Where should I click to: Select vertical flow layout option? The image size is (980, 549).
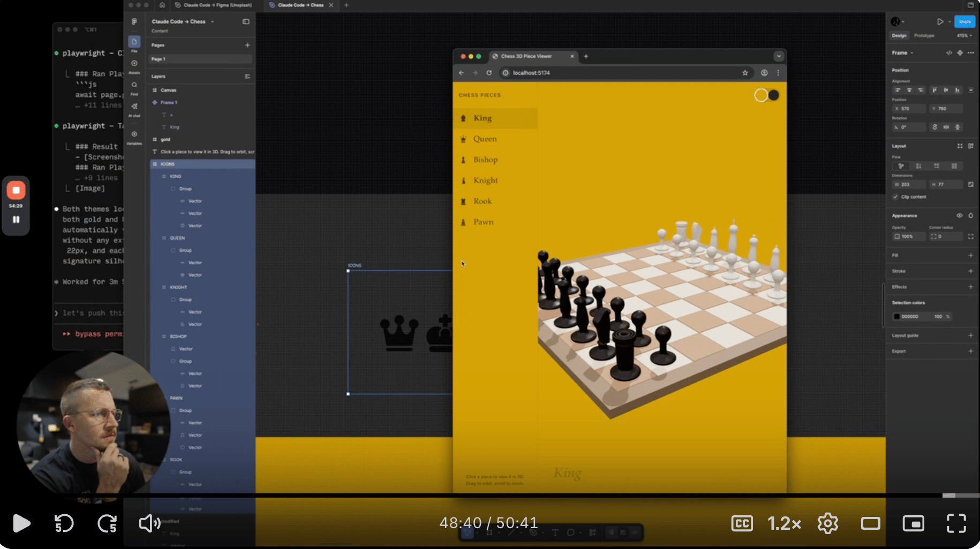pos(918,166)
